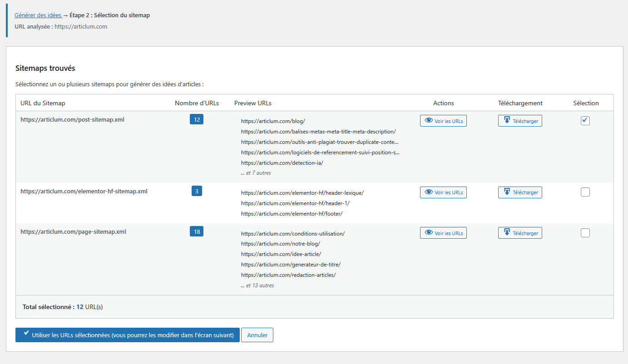Click download icon for elementor-hf-sitemap.xml

pyautogui.click(x=507, y=192)
